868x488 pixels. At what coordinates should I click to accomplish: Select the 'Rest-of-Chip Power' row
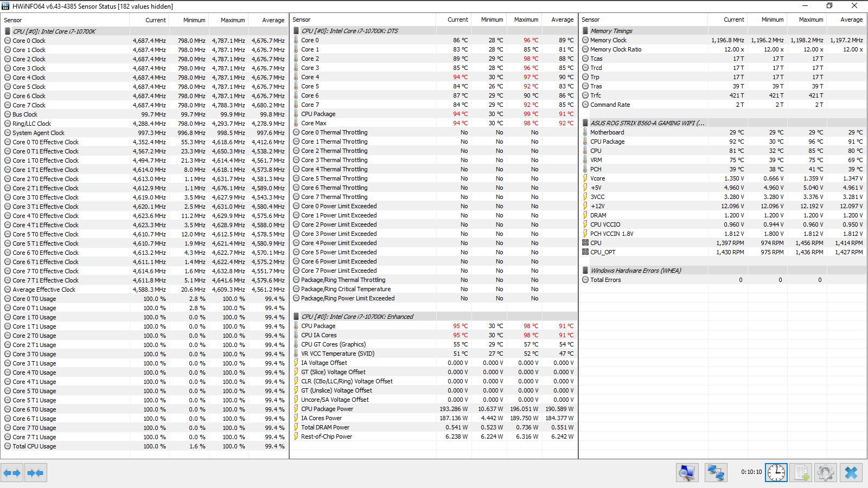[434, 436]
